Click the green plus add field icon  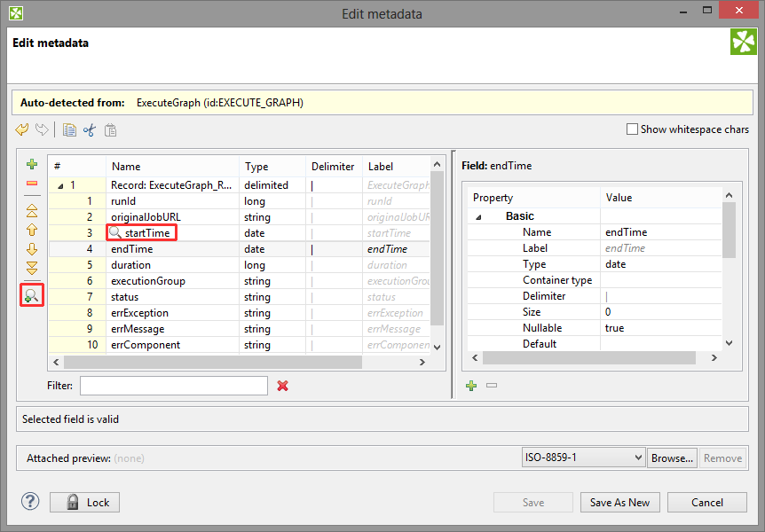(x=32, y=165)
